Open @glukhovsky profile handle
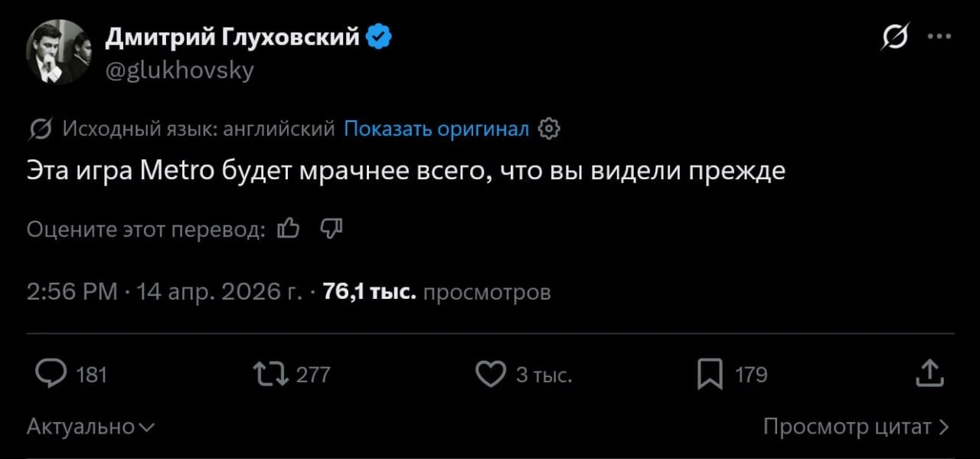Image resolution: width=980 pixels, height=459 pixels. coord(179,70)
